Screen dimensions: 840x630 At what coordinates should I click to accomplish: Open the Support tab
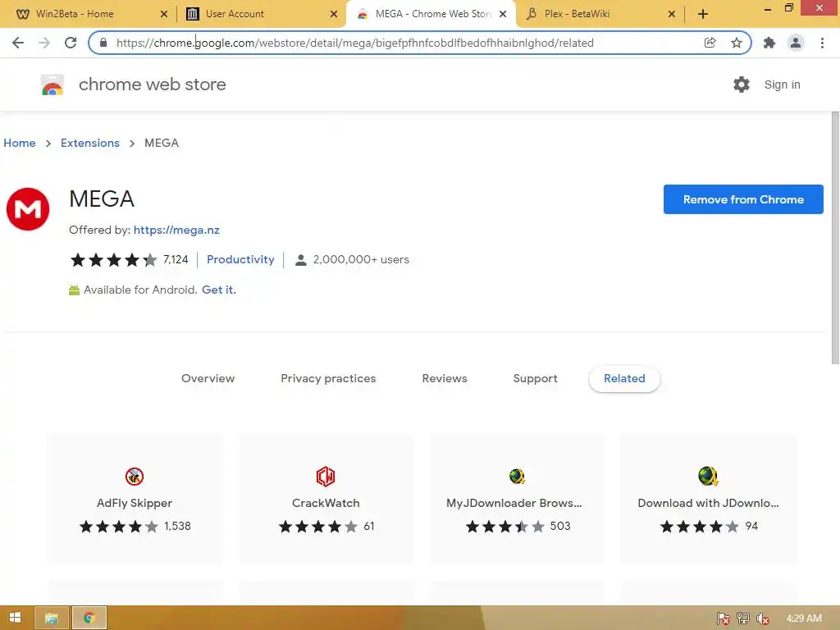click(535, 379)
